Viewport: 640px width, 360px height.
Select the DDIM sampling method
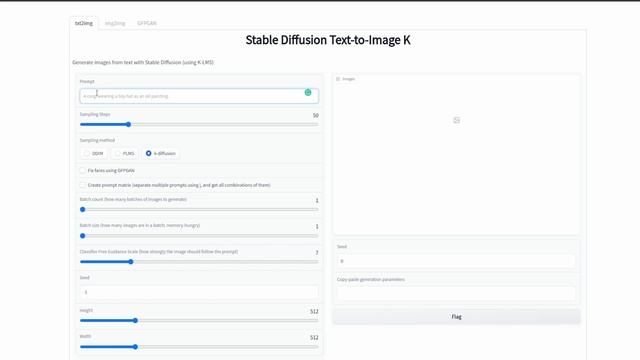[93, 153]
